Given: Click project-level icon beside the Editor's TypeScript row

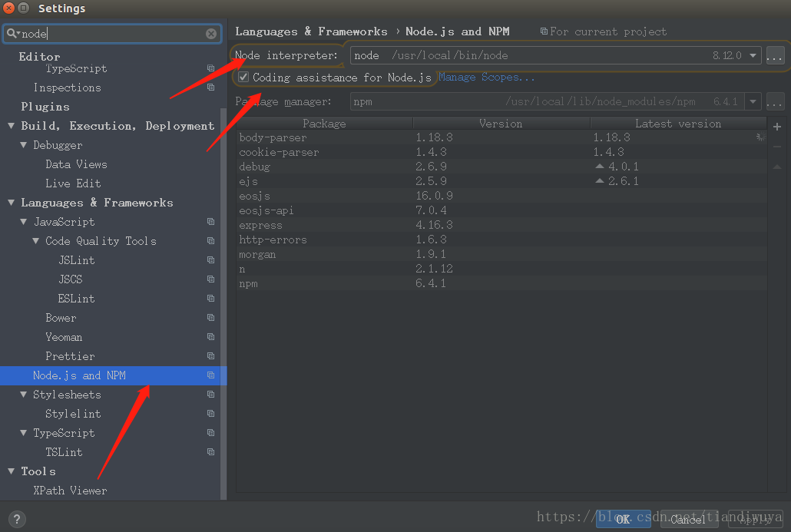Looking at the screenshot, I should coord(211,68).
